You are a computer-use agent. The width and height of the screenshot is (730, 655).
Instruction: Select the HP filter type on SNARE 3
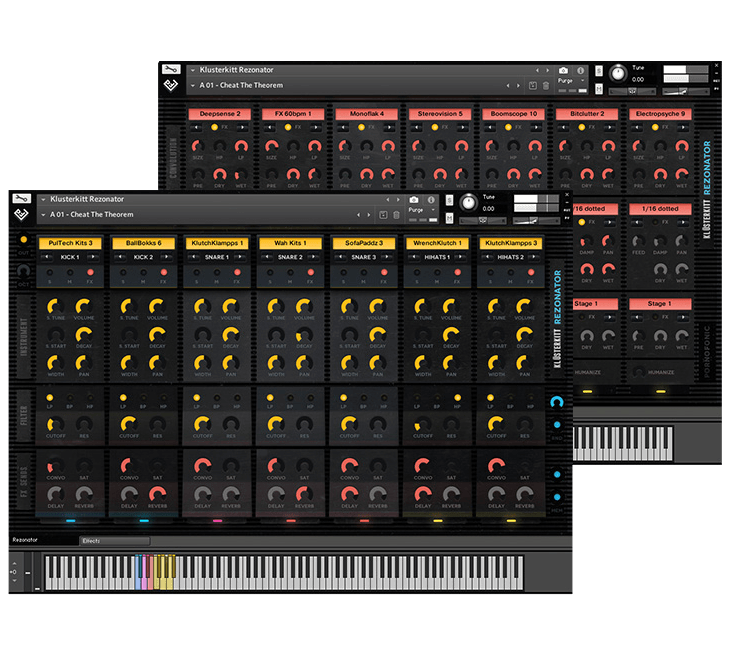click(x=384, y=398)
